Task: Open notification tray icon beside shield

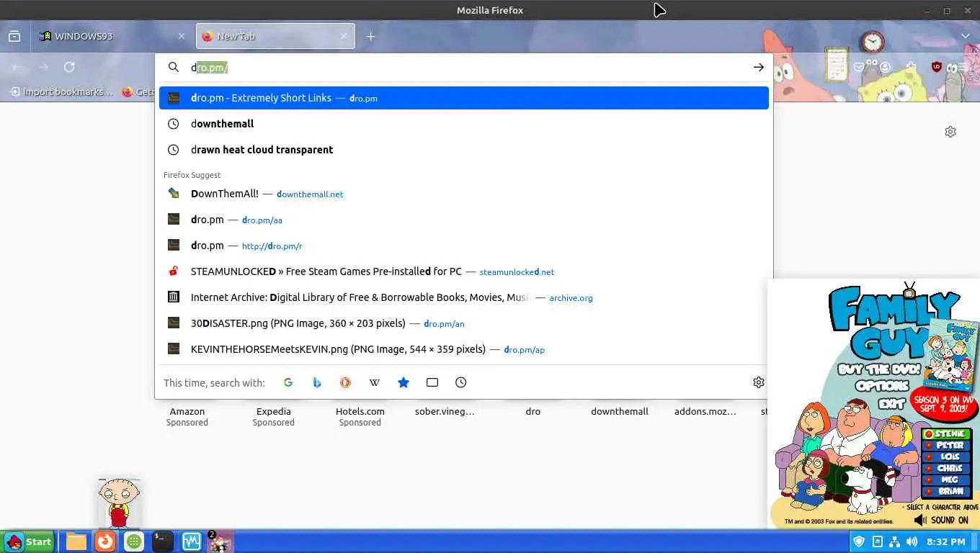Action: tap(877, 541)
